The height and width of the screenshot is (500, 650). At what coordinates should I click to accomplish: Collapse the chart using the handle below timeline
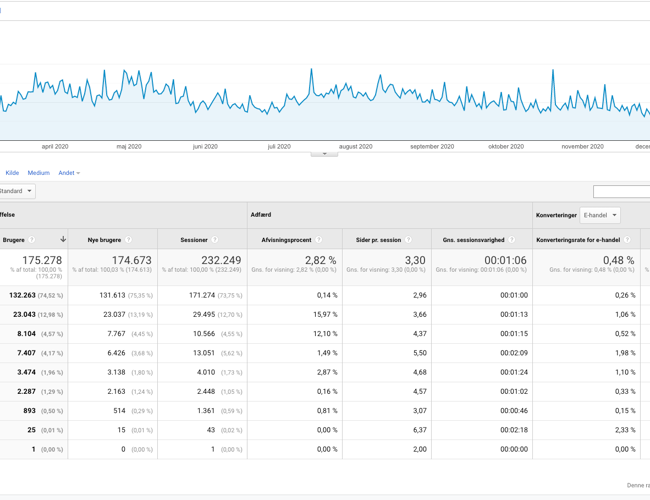[324, 152]
